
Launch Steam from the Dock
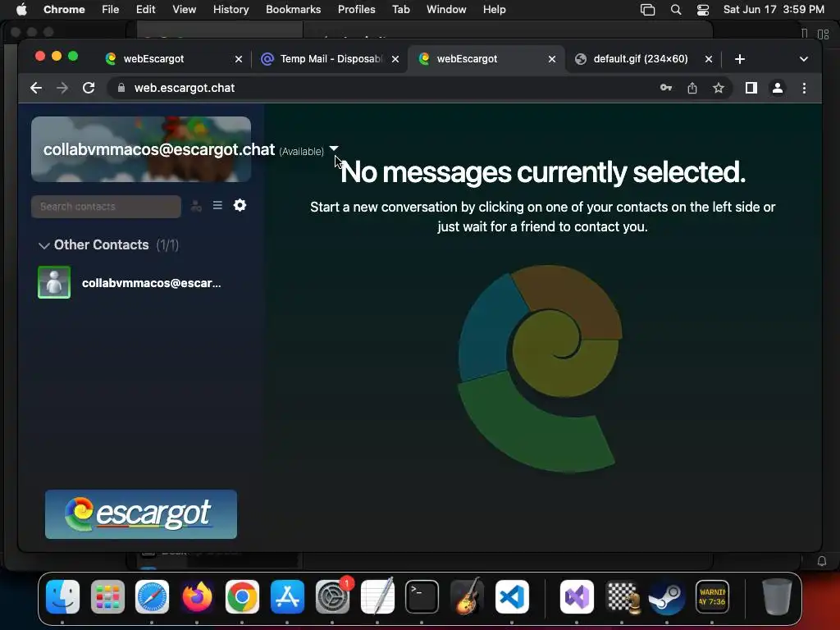[666, 597]
